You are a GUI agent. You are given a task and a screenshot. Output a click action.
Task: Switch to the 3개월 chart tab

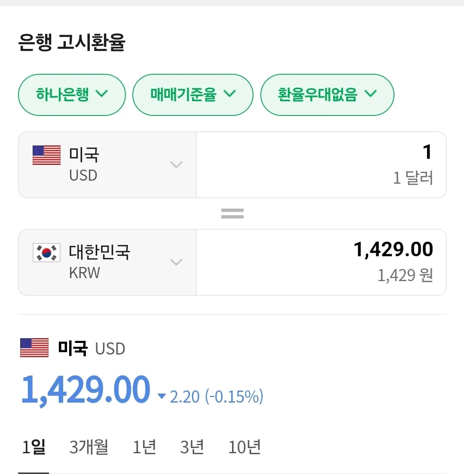click(x=89, y=447)
